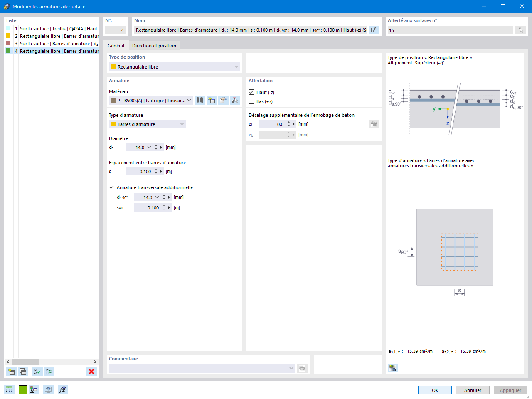Click the N° number field
The height and width of the screenshot is (399, 532).
tap(115, 30)
